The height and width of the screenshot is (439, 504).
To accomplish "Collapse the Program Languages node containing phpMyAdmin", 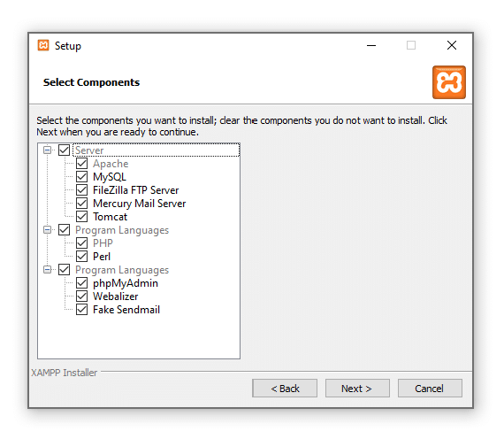I will point(47,270).
